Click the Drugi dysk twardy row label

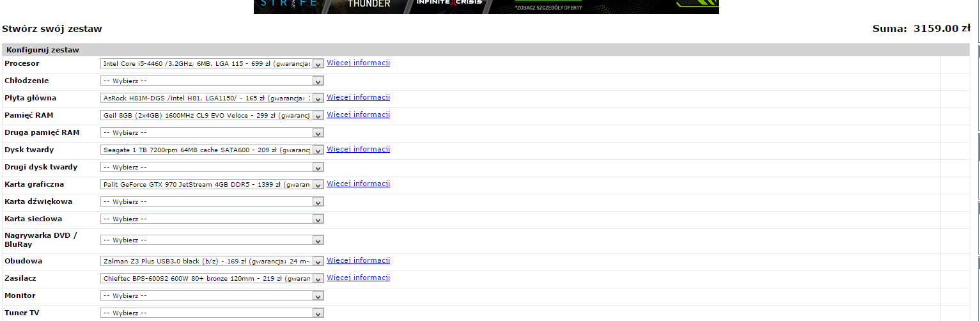click(x=41, y=167)
